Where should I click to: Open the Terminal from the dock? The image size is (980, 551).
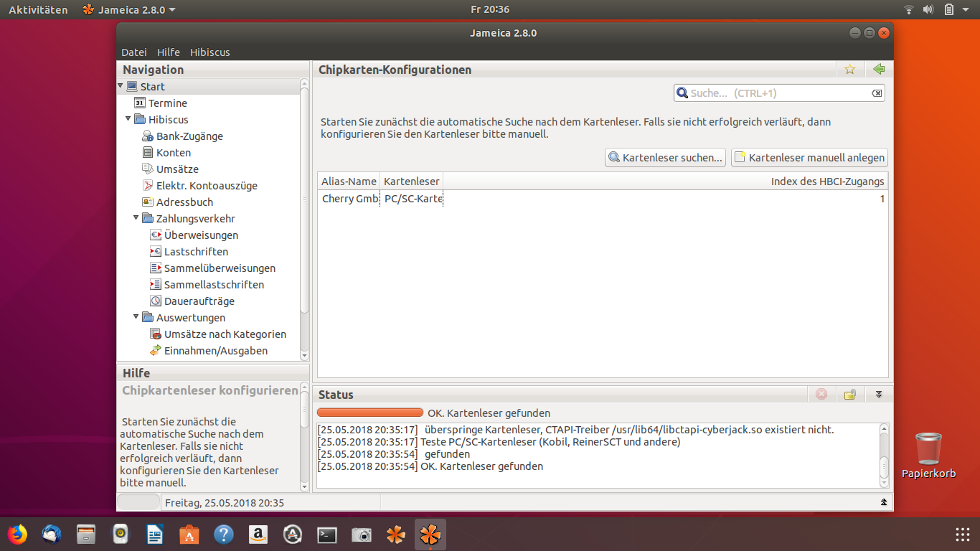327,534
